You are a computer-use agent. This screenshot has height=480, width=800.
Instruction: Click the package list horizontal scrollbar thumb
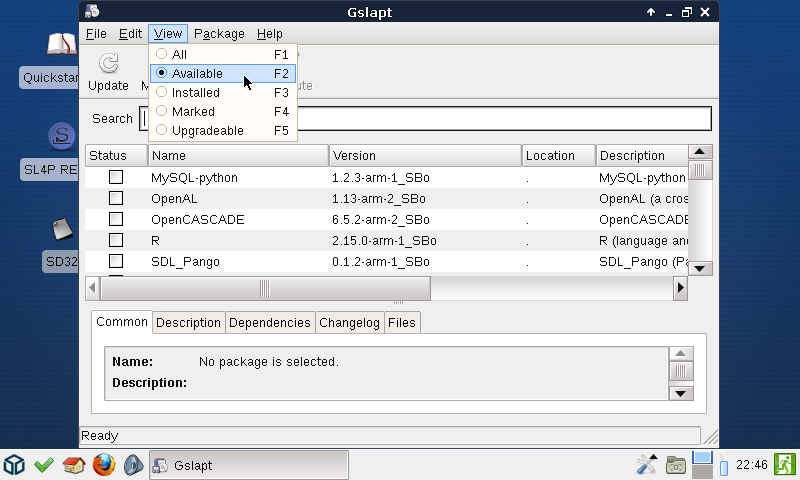point(265,288)
